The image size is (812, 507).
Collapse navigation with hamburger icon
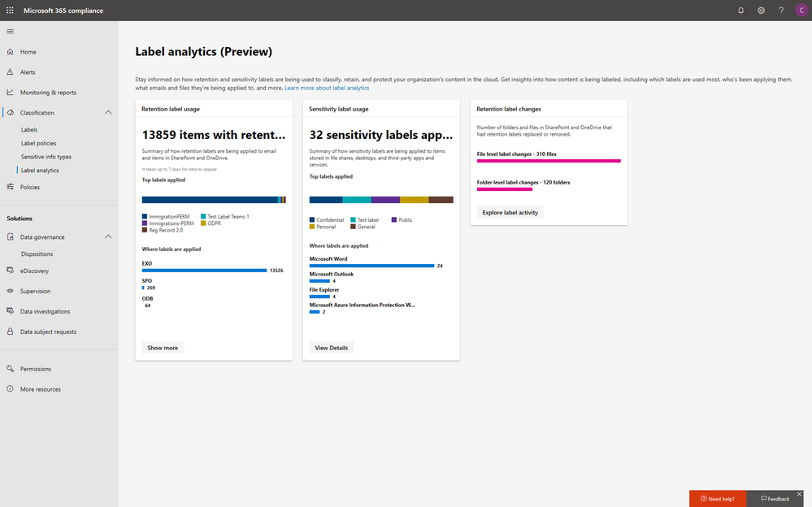[10, 32]
